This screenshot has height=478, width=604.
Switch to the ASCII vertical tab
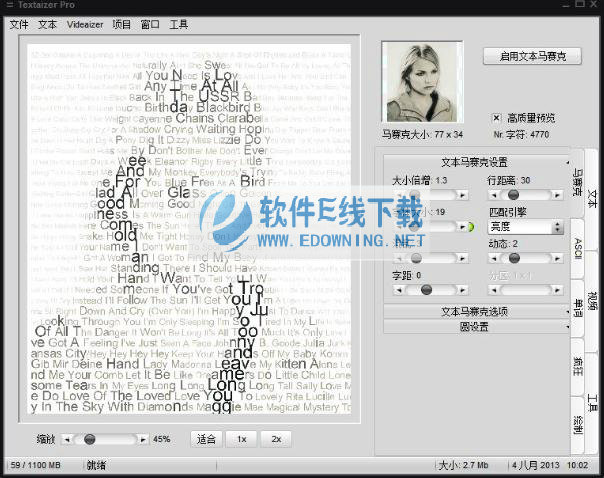(577, 248)
